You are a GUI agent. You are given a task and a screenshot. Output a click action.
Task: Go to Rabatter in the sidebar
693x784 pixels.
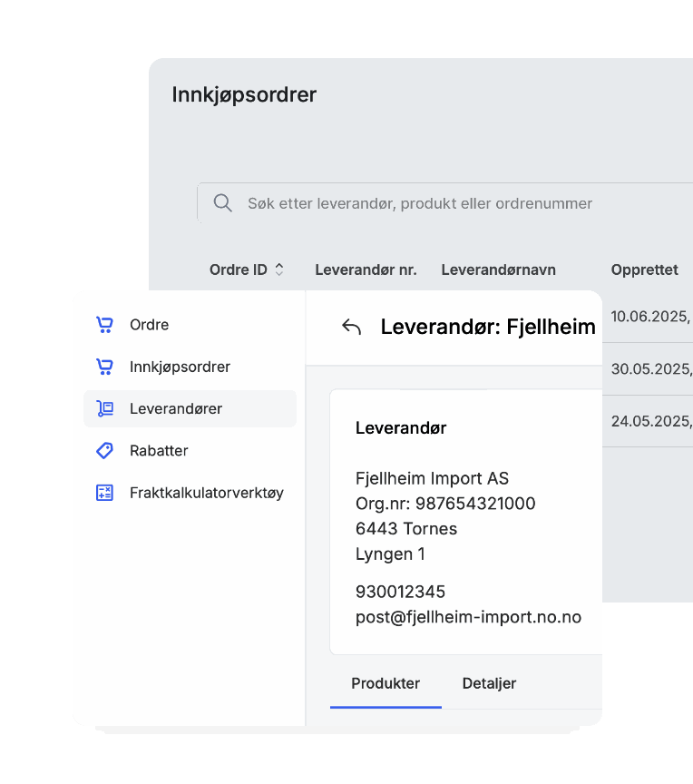point(190,450)
